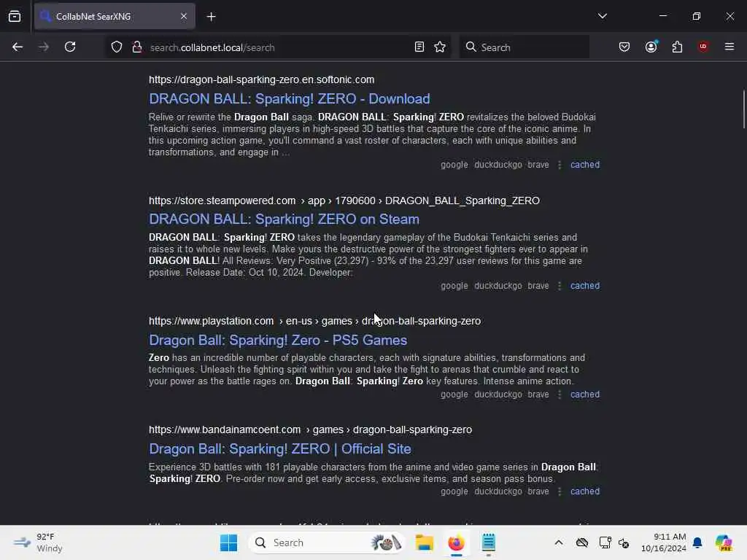Click brave engine label on PlayStation result
Viewport: 747px width, 560px height.
pos(538,394)
